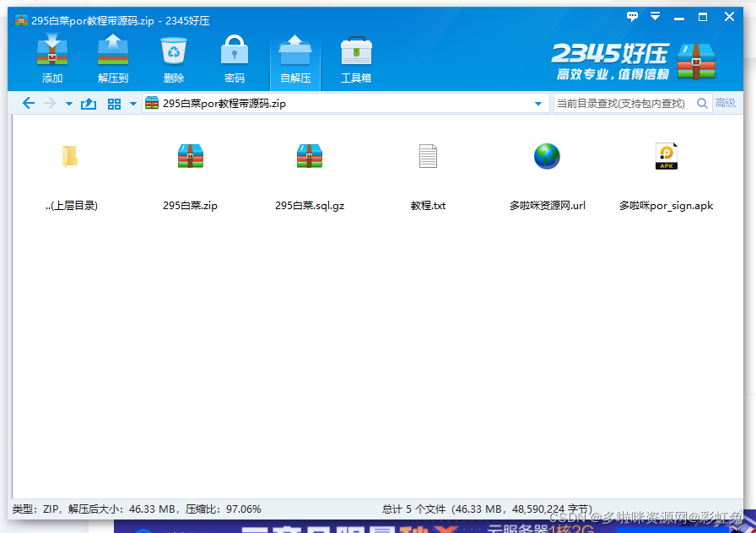Select the 多啦咪por_sign.apk file icon

[667, 156]
